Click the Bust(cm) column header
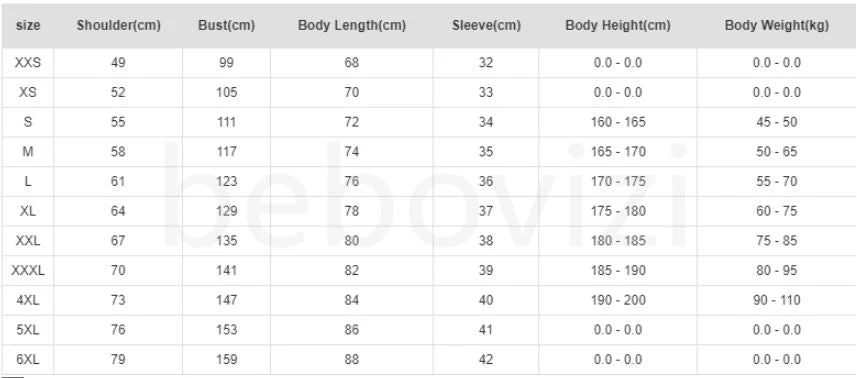The image size is (857, 378). point(226,26)
